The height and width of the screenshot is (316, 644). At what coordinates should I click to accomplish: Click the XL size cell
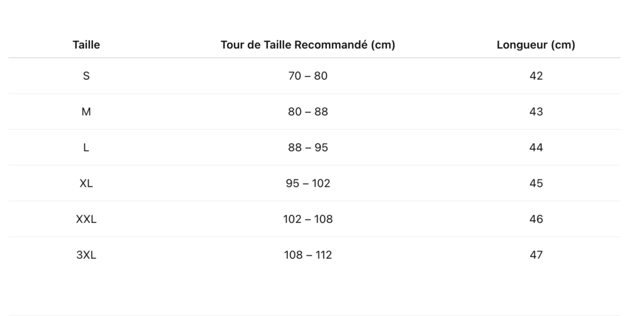[86, 183]
